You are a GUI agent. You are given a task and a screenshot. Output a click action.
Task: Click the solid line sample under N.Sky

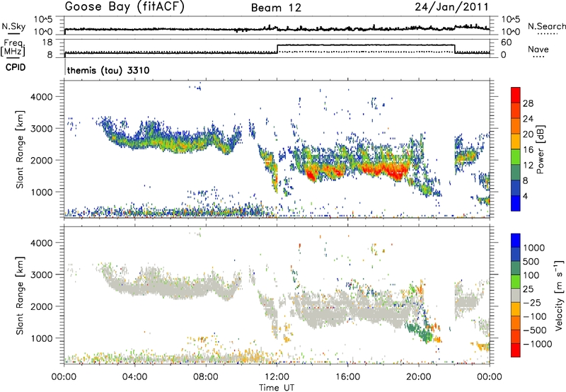click(x=13, y=33)
